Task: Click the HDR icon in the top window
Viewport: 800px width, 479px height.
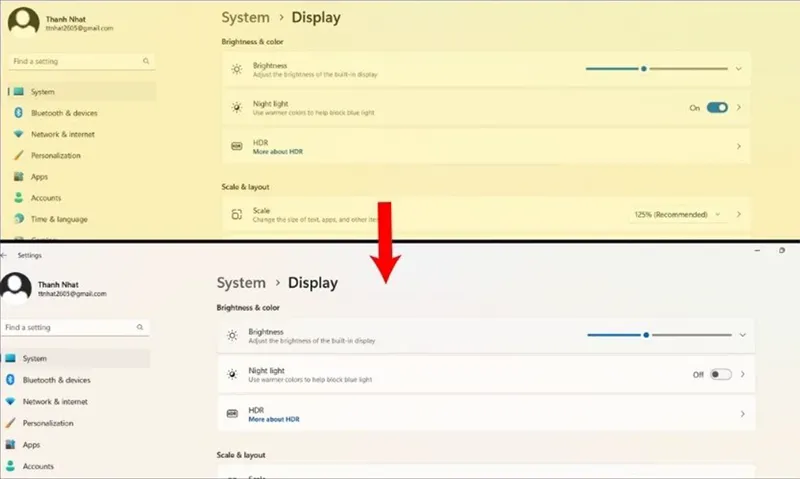Action: point(236,146)
